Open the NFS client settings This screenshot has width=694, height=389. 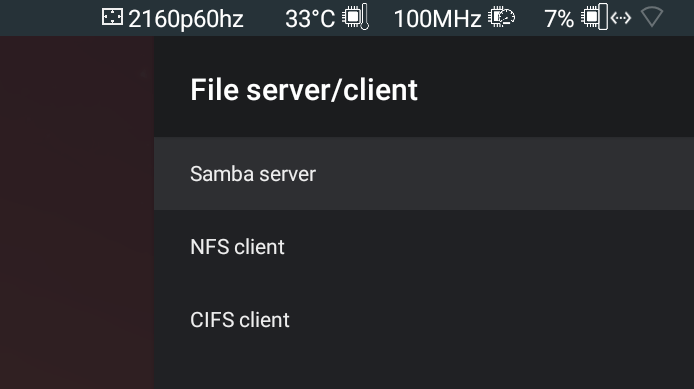click(424, 246)
